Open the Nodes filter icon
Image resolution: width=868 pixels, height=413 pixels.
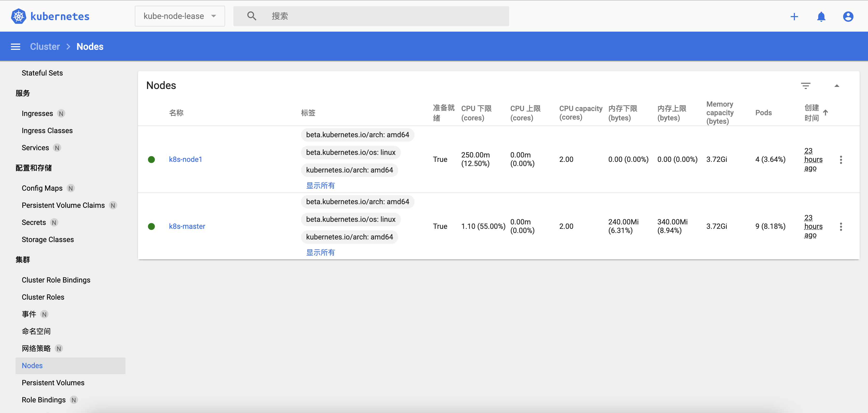[806, 86]
